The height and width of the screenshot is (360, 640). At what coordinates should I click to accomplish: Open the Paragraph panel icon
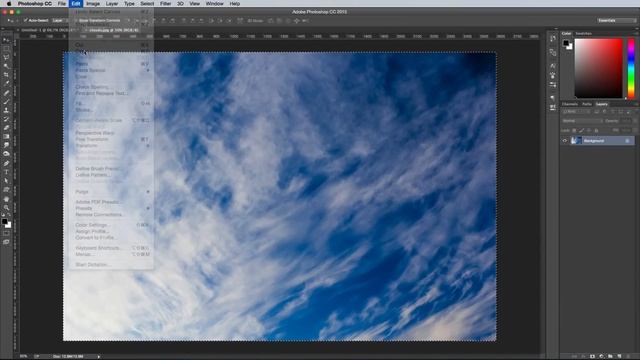(553, 98)
